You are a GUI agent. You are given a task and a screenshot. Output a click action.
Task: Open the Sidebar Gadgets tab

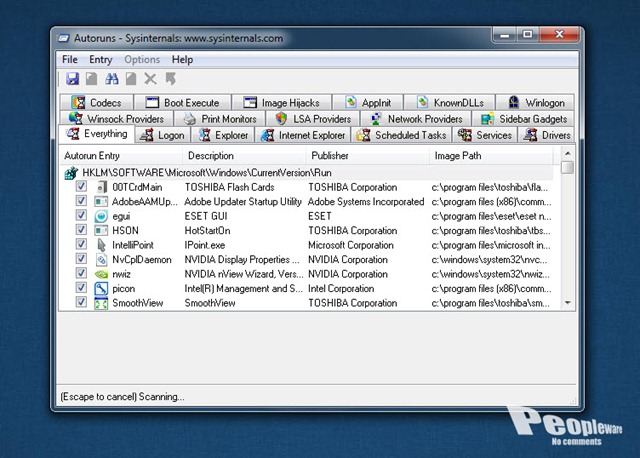coord(523,119)
